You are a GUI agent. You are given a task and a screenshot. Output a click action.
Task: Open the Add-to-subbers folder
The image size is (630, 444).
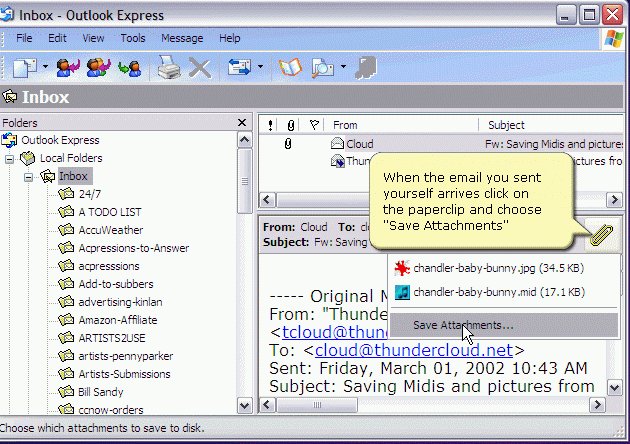pyautogui.click(x=116, y=284)
